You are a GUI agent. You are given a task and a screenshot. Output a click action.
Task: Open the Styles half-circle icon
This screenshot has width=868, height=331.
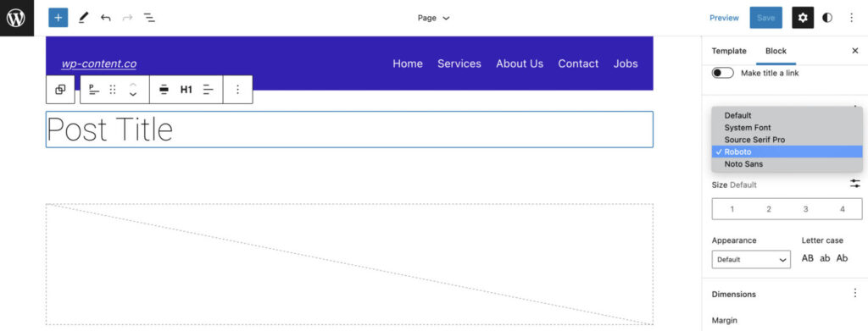pos(827,18)
